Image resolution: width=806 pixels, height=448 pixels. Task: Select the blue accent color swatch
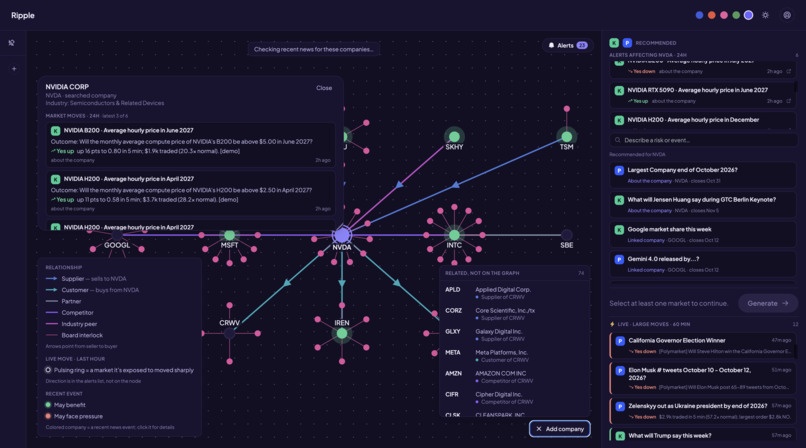(x=699, y=15)
